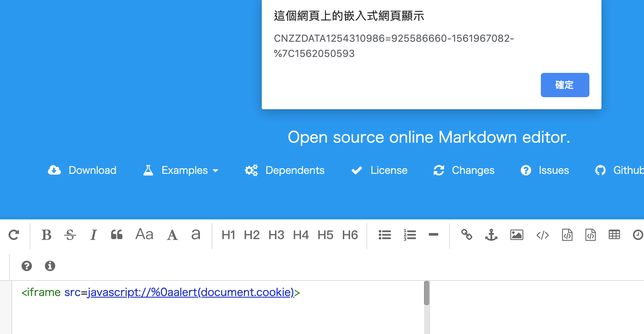Apply italic formatting
Screen dimensions: 644x334
tap(93, 235)
